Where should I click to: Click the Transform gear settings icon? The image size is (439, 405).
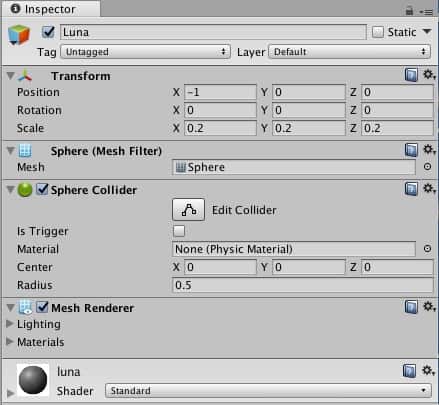point(429,75)
